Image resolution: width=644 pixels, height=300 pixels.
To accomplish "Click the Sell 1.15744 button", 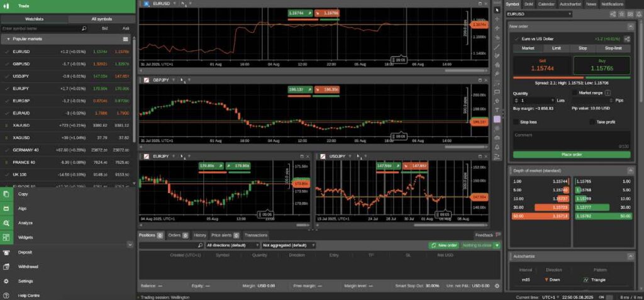I will pos(541,66).
